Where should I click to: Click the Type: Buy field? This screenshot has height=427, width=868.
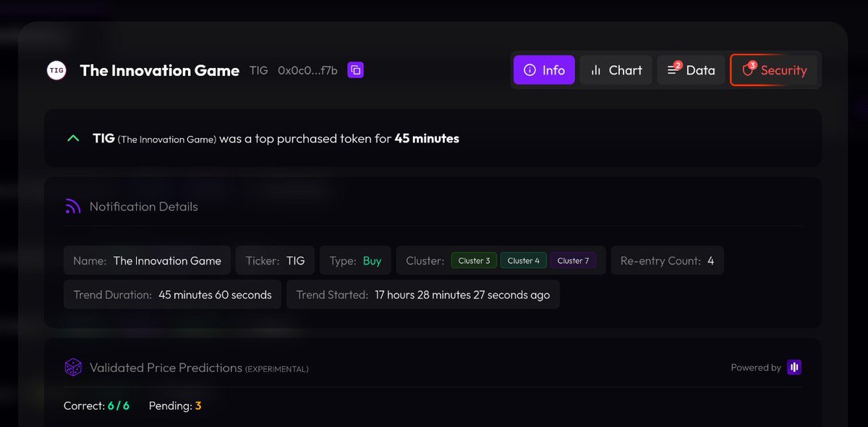coord(355,261)
